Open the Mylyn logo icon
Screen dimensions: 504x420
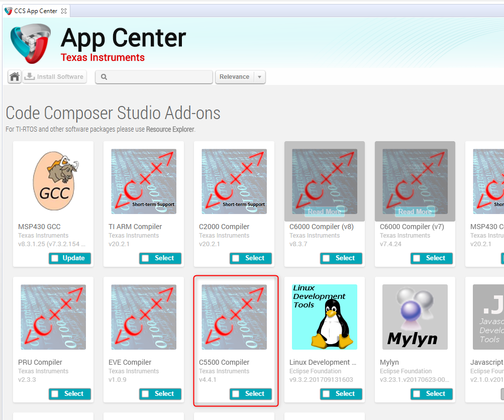415,317
